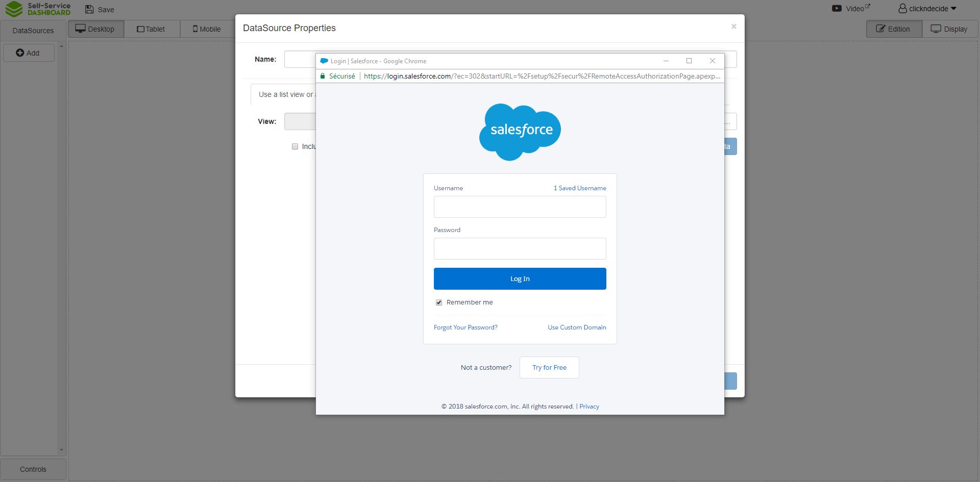Click the Password input field
This screenshot has width=980, height=482.
click(520, 249)
